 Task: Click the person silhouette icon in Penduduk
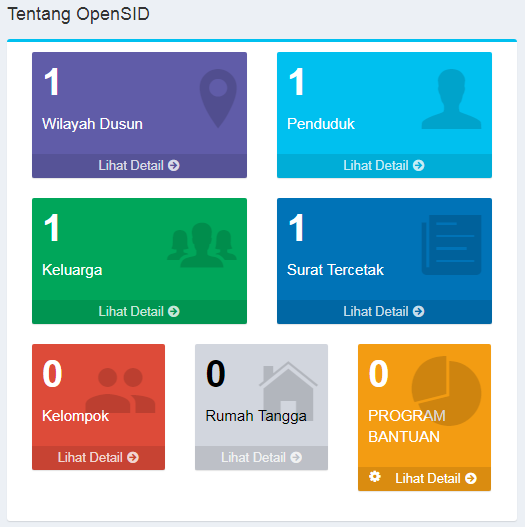pos(451,99)
